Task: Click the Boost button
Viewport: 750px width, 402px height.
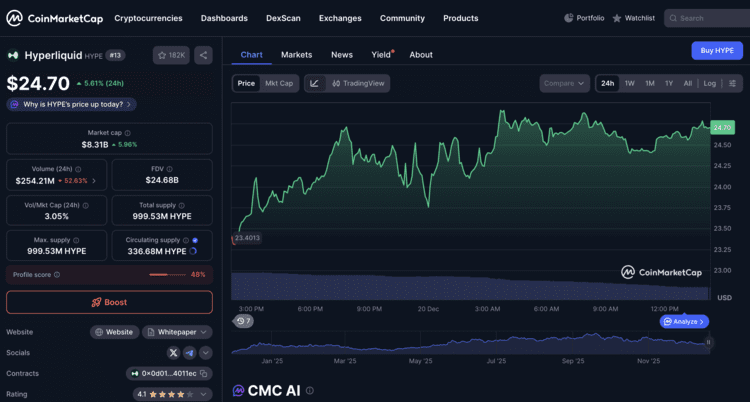Action: tap(109, 302)
